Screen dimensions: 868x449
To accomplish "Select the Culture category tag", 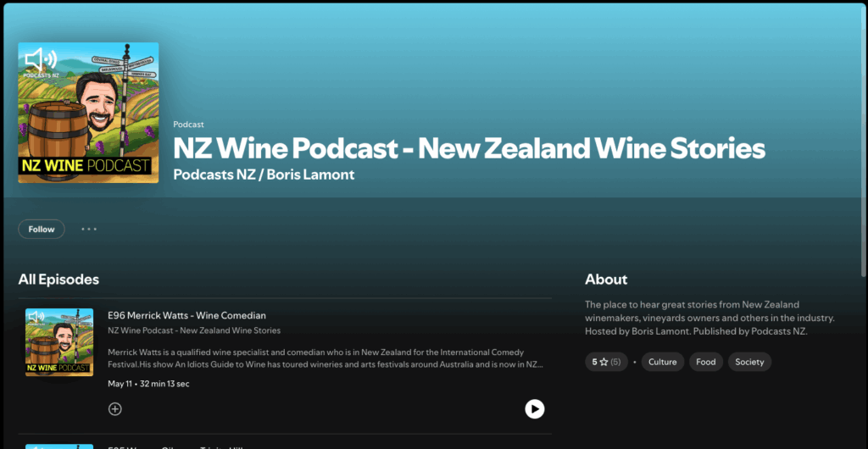I will click(663, 362).
